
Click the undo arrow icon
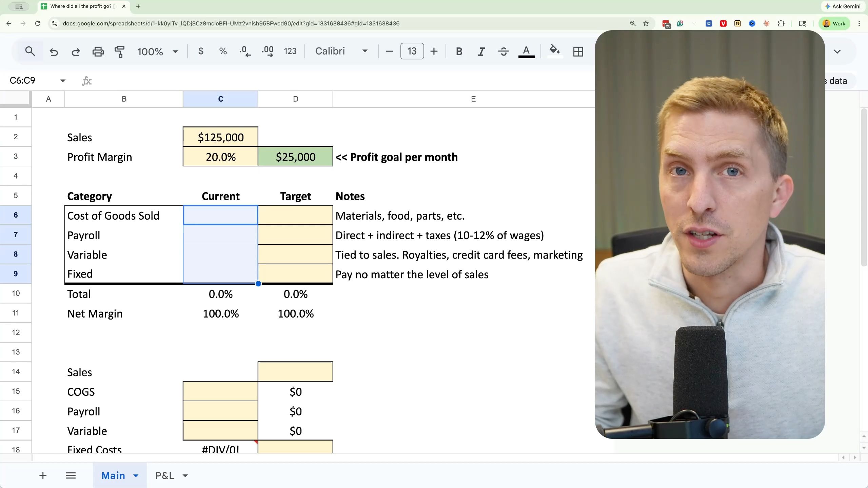54,52
